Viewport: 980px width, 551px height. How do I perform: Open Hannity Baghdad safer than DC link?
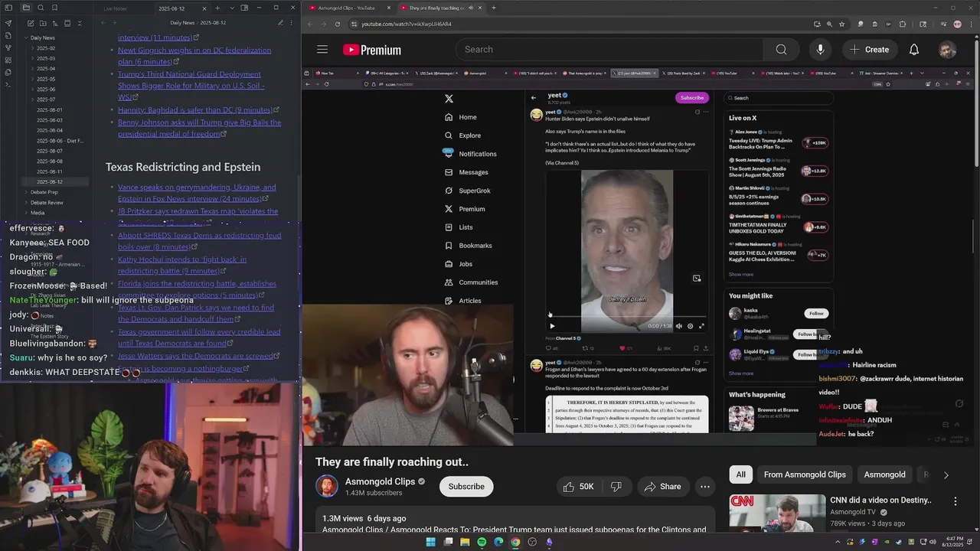194,110
